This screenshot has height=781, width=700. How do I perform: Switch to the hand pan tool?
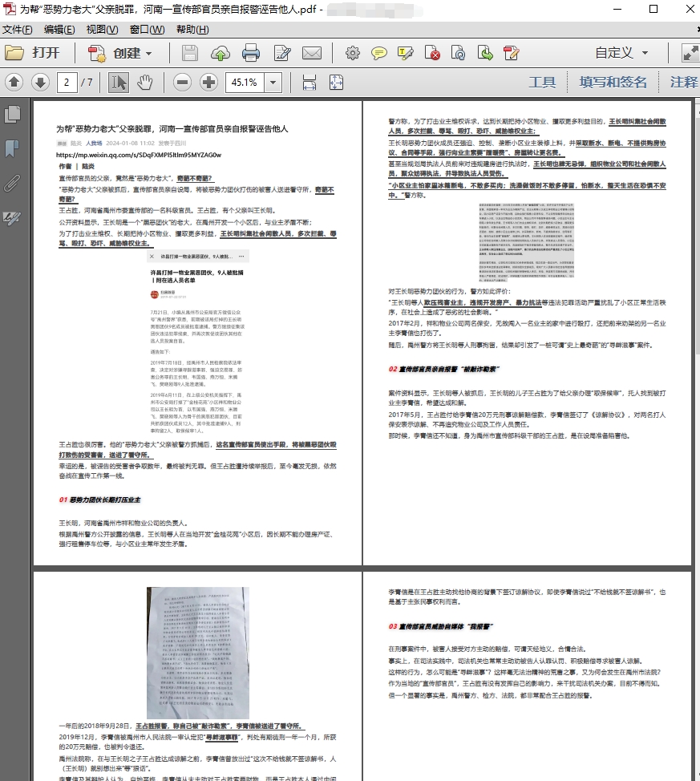click(144, 82)
